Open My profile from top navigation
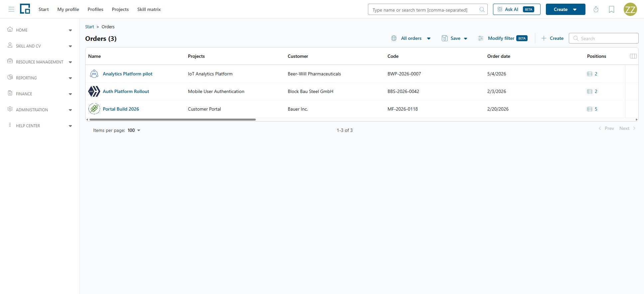This screenshot has height=294, width=644. [68, 9]
